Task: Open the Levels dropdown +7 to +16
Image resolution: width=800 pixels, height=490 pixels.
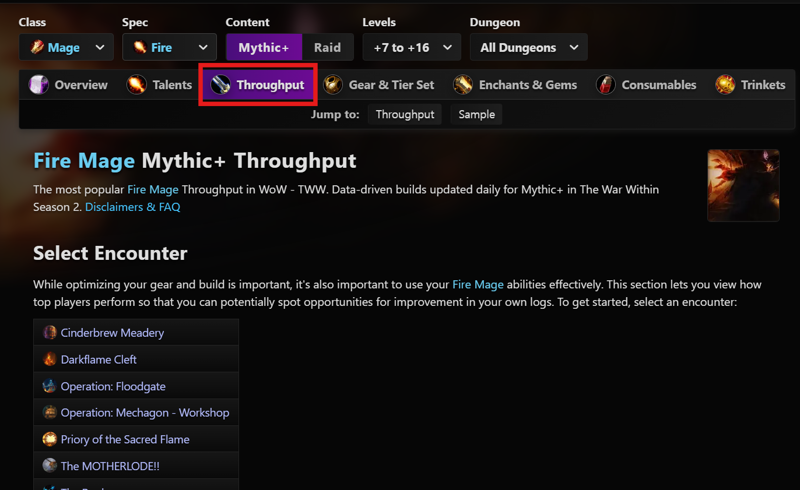Action: [x=412, y=47]
